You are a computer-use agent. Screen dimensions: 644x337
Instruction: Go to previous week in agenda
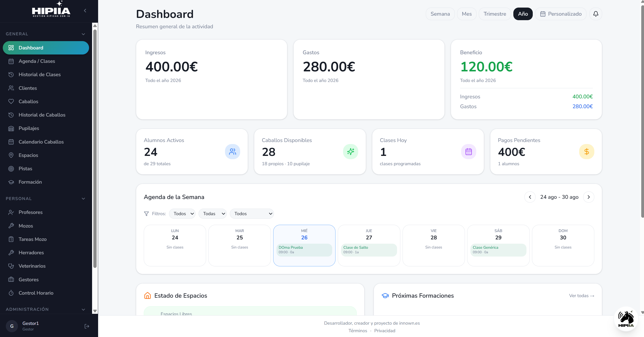coord(530,197)
